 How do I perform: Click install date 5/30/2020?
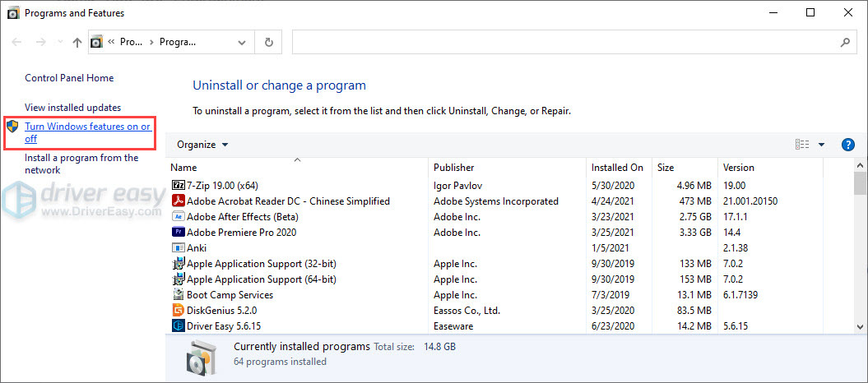click(x=613, y=185)
